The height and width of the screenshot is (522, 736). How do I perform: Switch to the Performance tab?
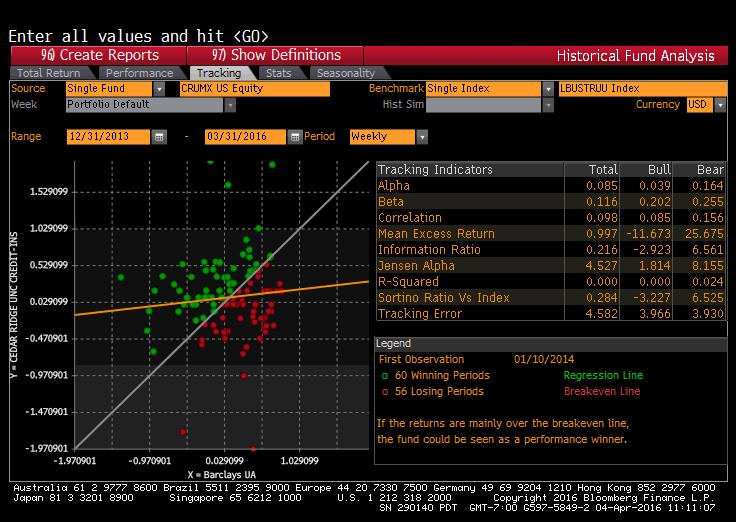pos(139,73)
